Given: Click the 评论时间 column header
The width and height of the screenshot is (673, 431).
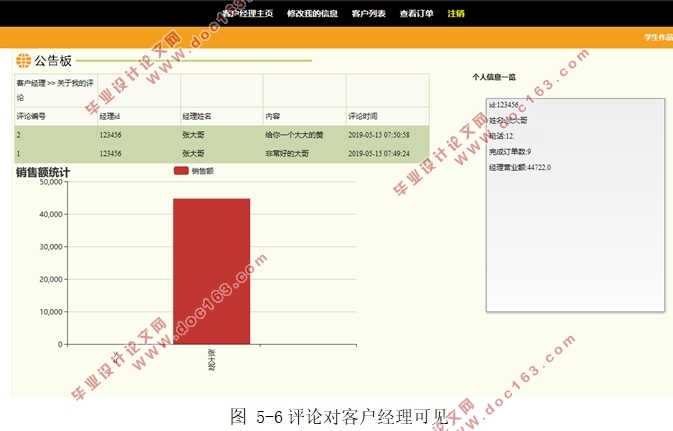Looking at the screenshot, I should point(363,116).
